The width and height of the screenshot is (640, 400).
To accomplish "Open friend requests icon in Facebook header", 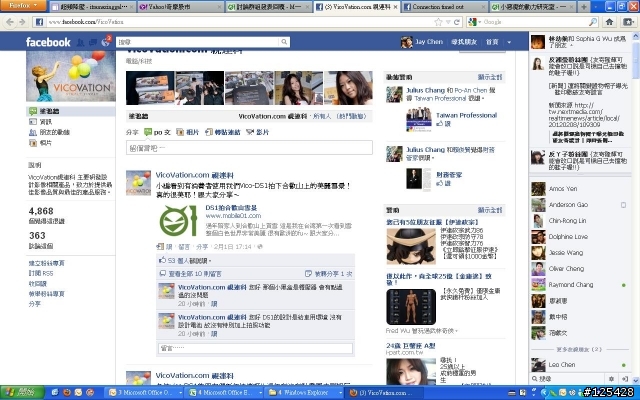I will [x=80, y=42].
